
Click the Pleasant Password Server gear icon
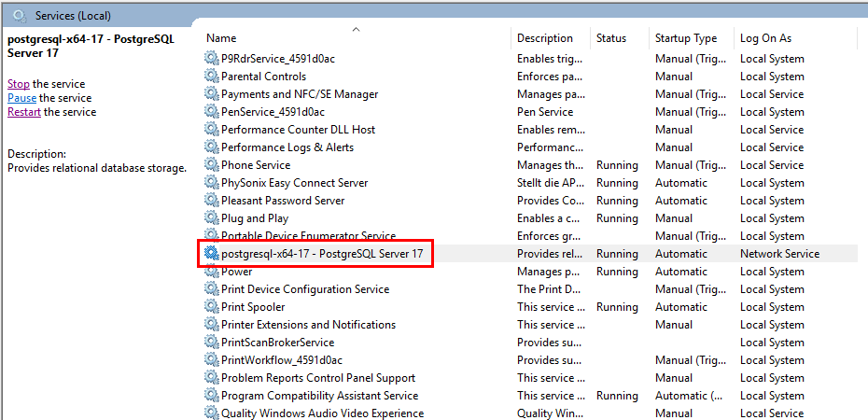tap(212, 201)
